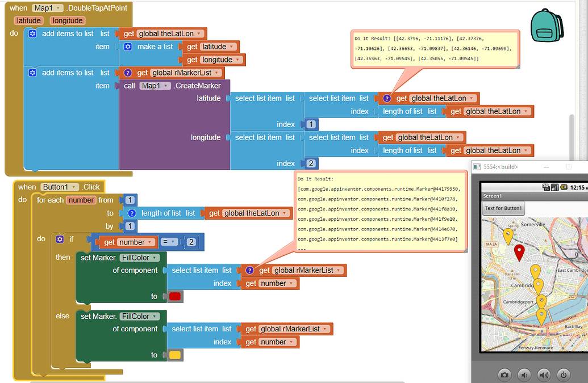588x383 pixels.
Task: Click emulator volume down button
Action: pyautogui.click(x=524, y=374)
